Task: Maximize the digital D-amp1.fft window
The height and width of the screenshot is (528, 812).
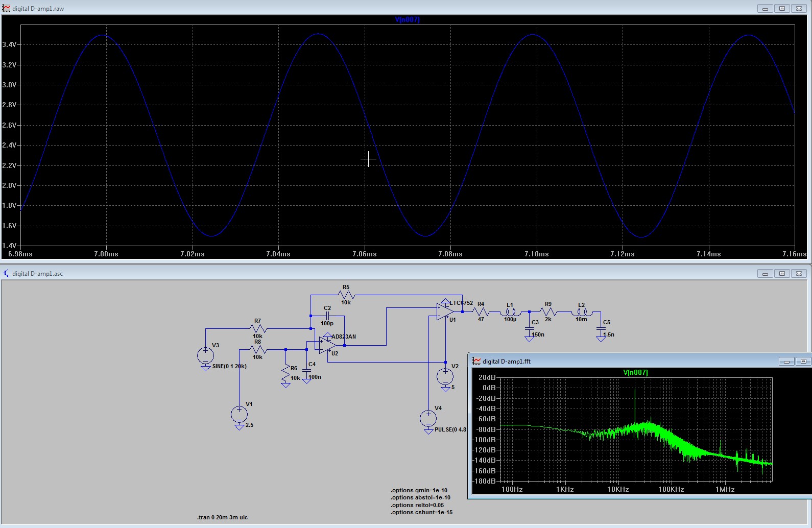Action: [x=803, y=361]
